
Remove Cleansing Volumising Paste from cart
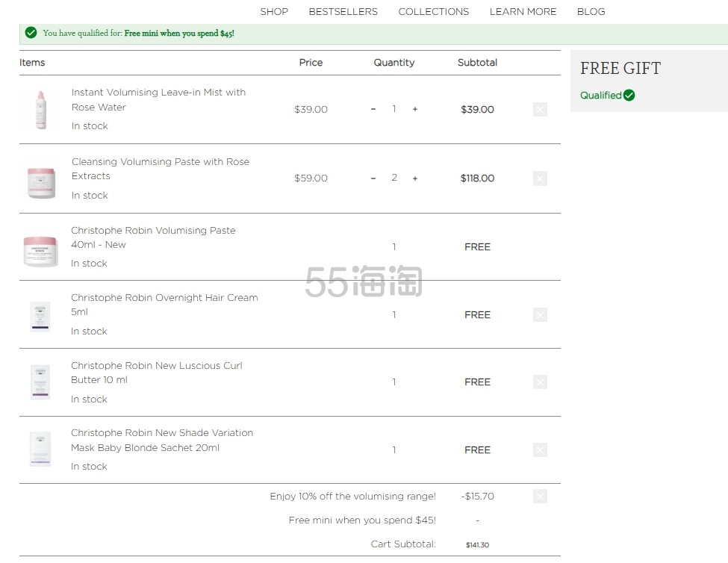click(540, 178)
